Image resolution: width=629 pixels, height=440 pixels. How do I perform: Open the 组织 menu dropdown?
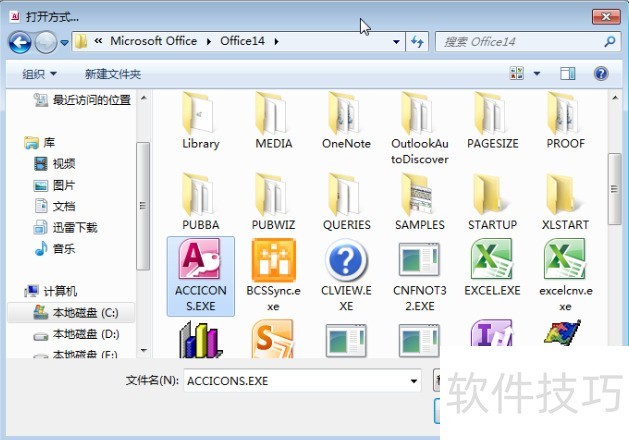(39, 74)
